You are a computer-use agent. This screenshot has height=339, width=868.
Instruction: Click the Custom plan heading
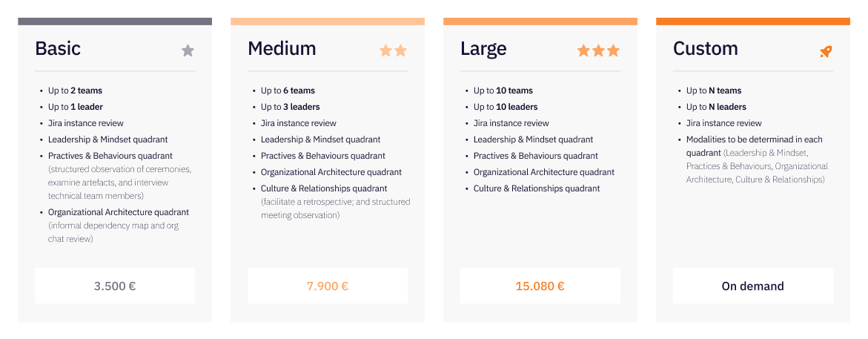point(705,48)
